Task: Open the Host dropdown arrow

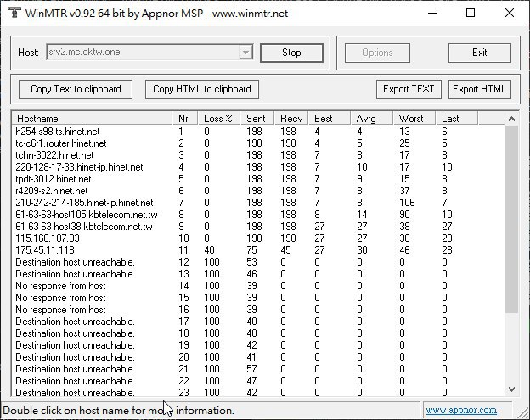Action: click(245, 53)
